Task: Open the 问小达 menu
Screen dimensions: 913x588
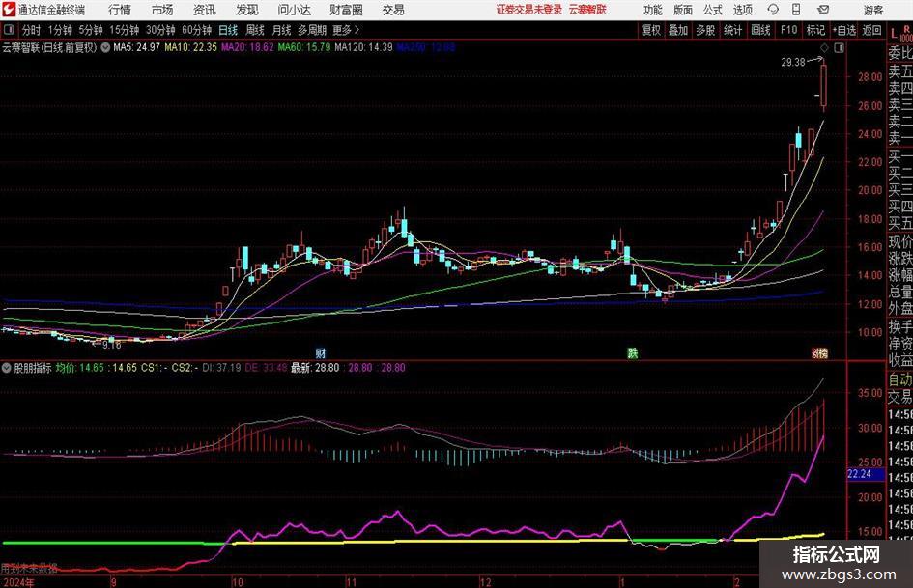Action: coord(294,10)
